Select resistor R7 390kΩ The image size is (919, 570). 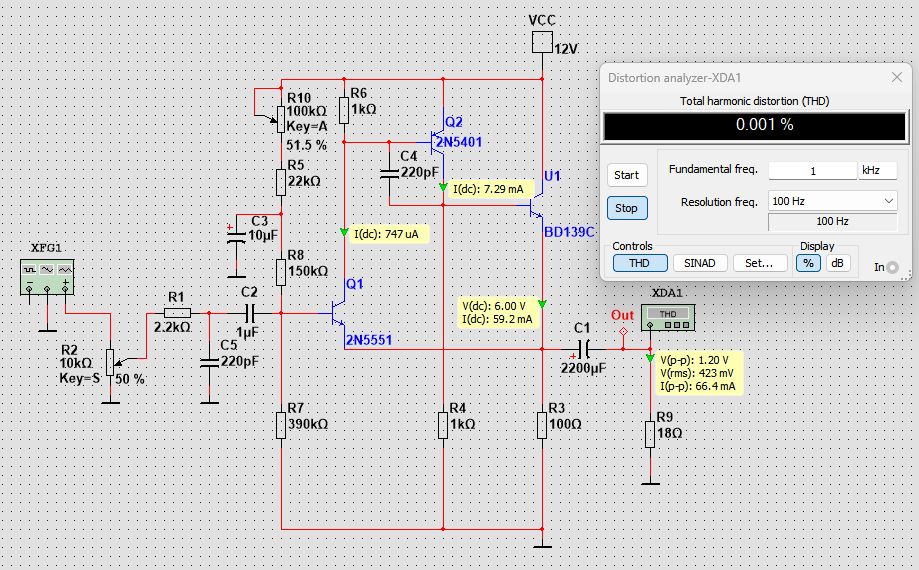pyautogui.click(x=281, y=425)
